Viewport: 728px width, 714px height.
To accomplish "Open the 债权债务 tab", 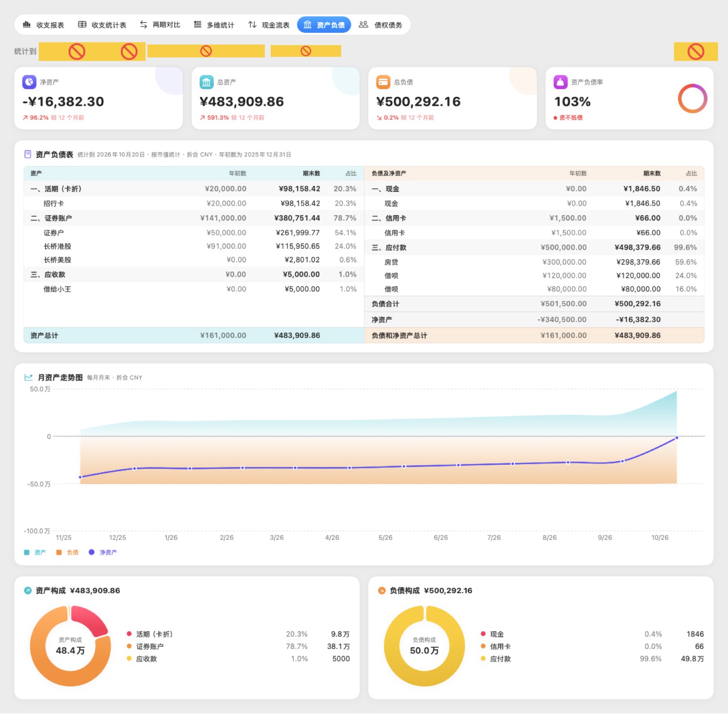I will tap(381, 25).
